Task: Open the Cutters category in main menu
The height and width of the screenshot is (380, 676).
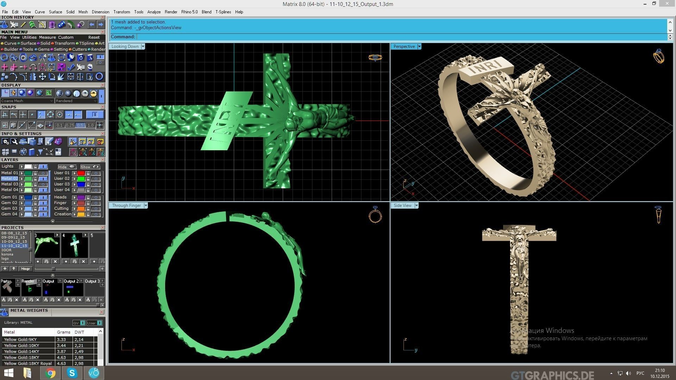Action: [78, 49]
